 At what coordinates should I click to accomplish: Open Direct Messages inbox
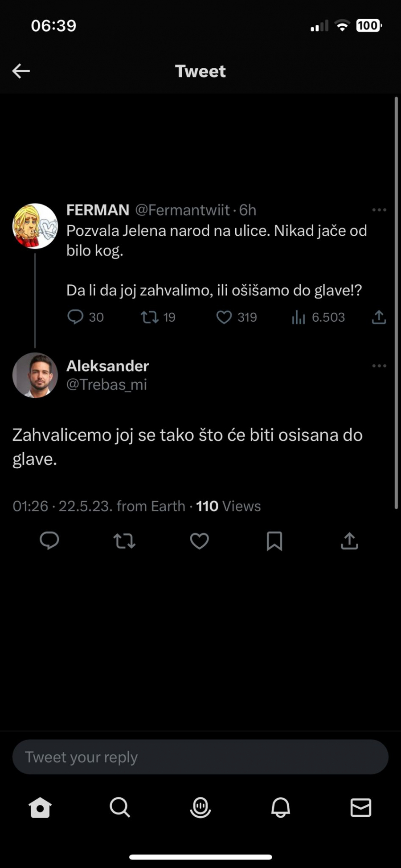pyautogui.click(x=360, y=807)
